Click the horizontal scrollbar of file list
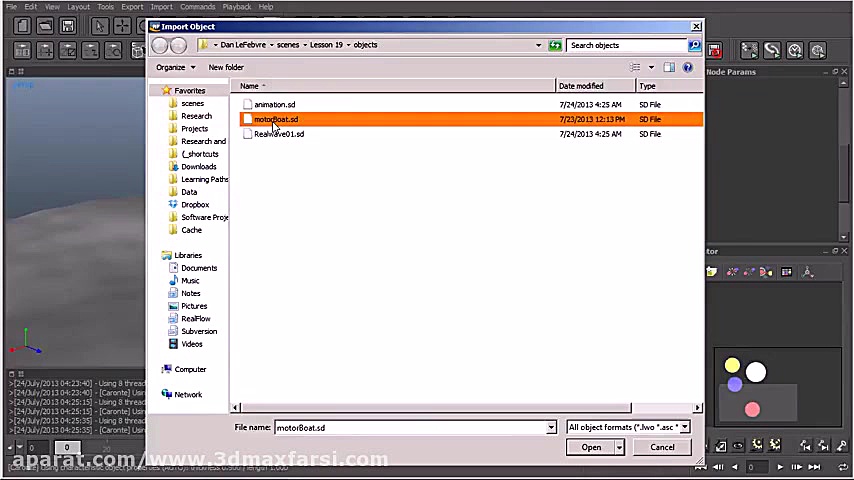This screenshot has width=854, height=480. pyautogui.click(x=436, y=408)
